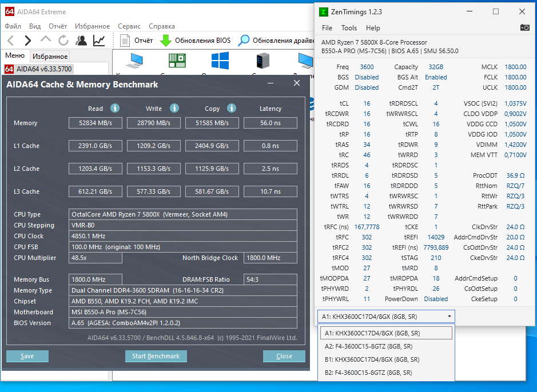
Task: Click L3 Cache Latency value 10.7 ns
Action: pos(271,191)
